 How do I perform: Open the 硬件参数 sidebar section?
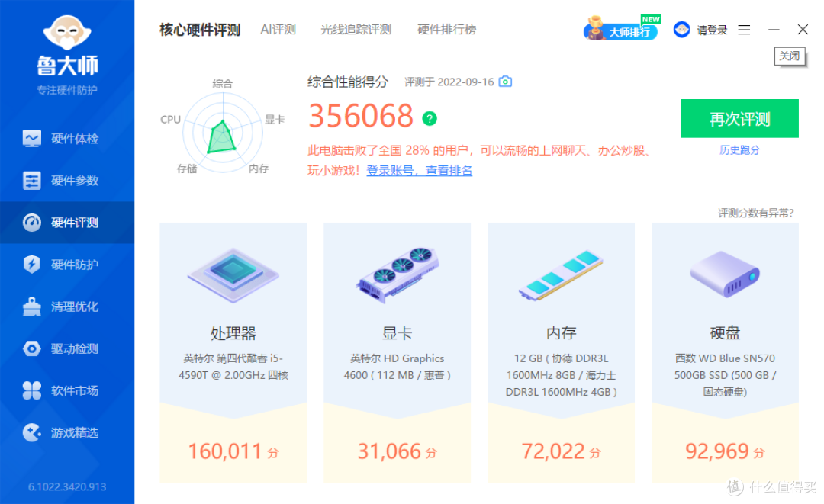coord(67,180)
